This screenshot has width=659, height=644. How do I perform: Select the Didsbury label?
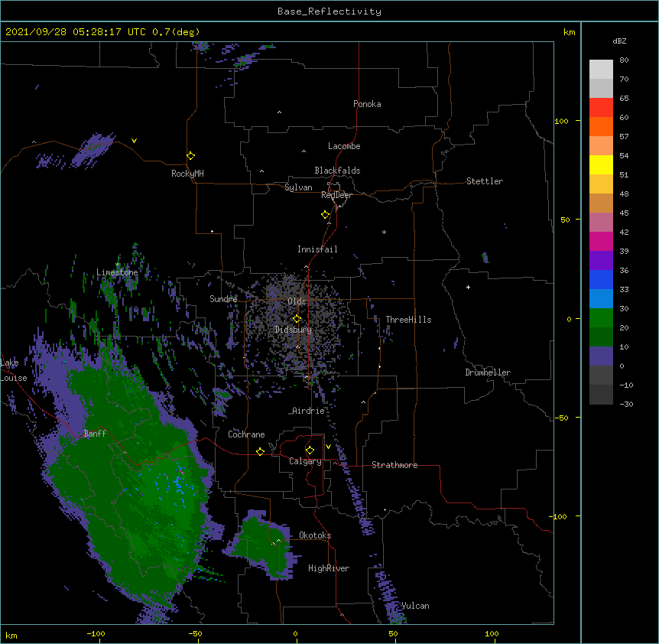[x=294, y=330]
